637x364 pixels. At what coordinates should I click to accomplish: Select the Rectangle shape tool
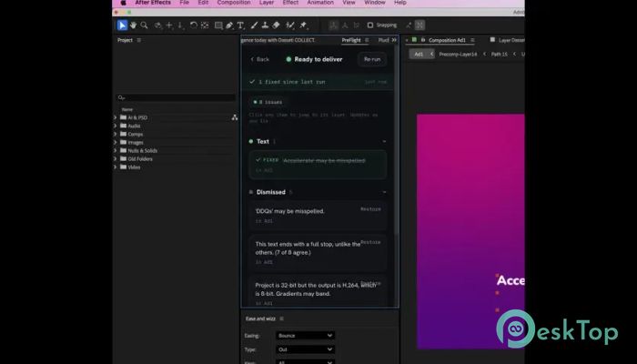click(218, 25)
